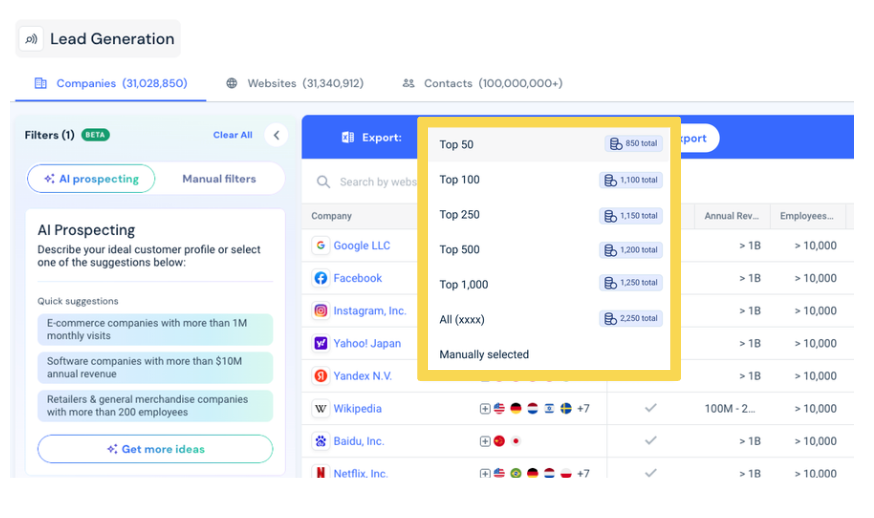Screen dimensions: 874x518
Task: Select Top 1,000 export option
Action: pos(548,284)
